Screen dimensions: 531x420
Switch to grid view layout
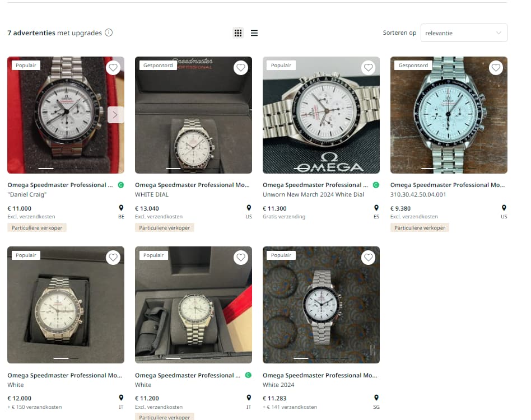coord(238,33)
